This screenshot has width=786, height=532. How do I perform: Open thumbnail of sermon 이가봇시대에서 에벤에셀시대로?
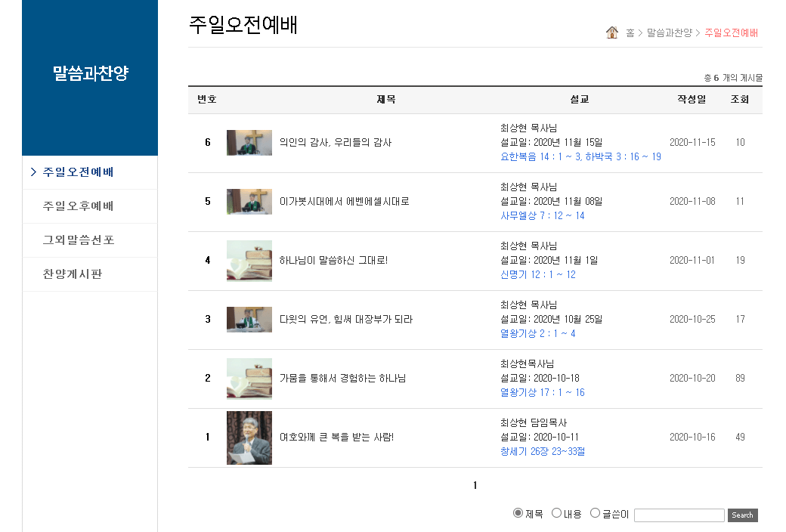click(249, 202)
